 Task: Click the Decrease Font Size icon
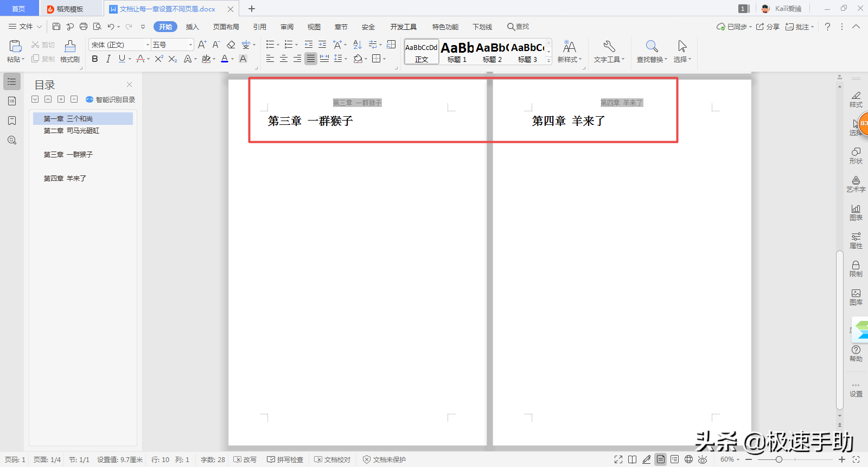216,45
